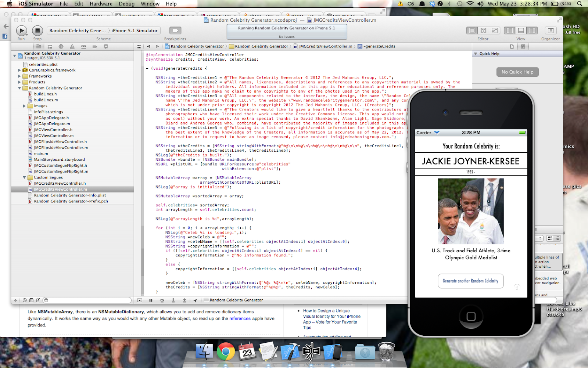This screenshot has height=368, width=588.
Task: Collapse the Random Celebrity Generator project root
Action: click(15, 56)
